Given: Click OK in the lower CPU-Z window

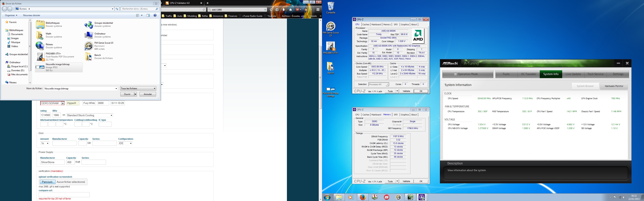Looking at the screenshot, I should [x=421, y=181].
